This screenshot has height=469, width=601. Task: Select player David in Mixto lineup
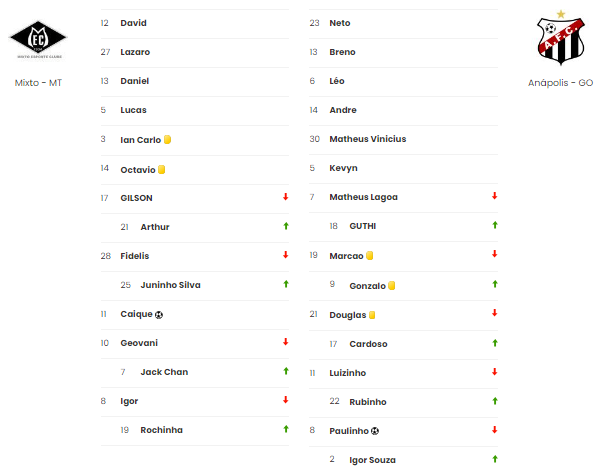pyautogui.click(x=133, y=23)
